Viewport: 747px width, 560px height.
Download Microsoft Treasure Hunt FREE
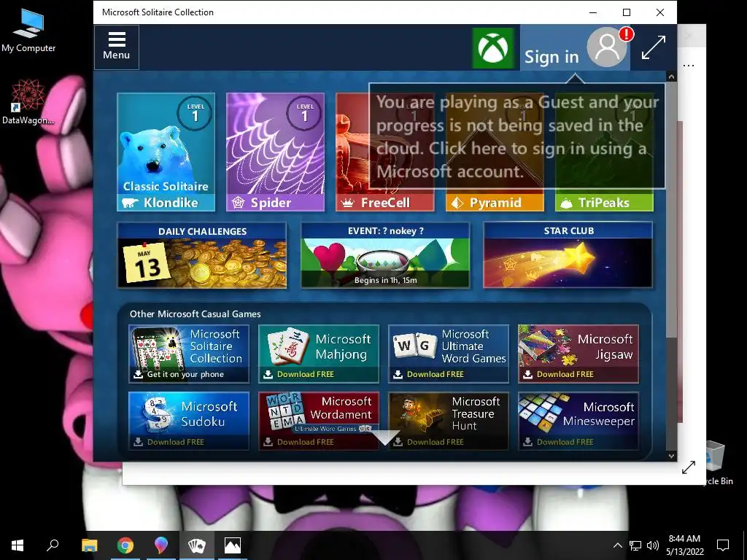click(449, 421)
